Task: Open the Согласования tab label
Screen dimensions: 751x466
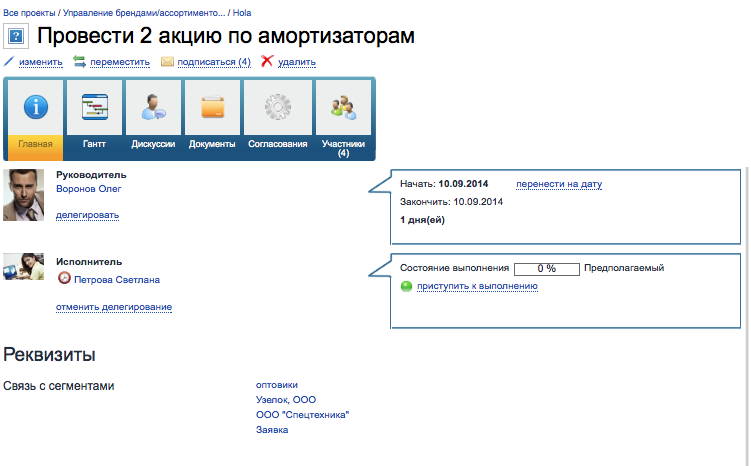Action: pyautogui.click(x=278, y=144)
